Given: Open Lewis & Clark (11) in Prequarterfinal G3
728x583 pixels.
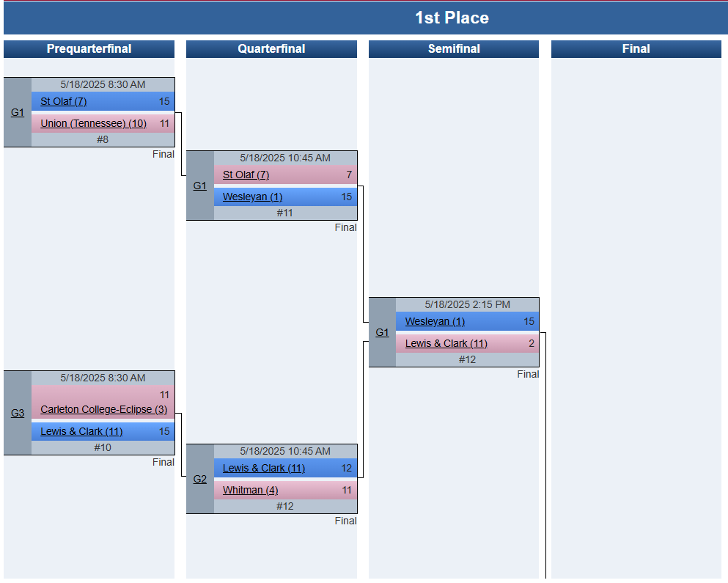Looking at the screenshot, I should click(x=81, y=431).
